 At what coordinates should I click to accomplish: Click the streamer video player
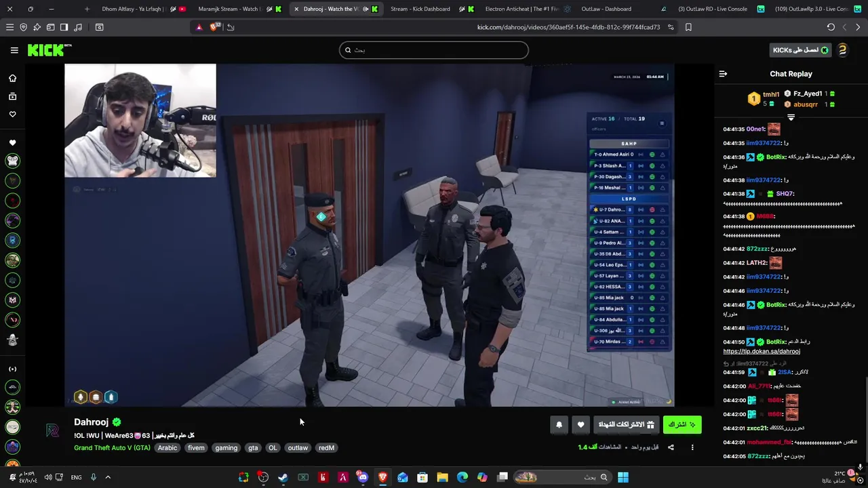pyautogui.click(x=370, y=235)
